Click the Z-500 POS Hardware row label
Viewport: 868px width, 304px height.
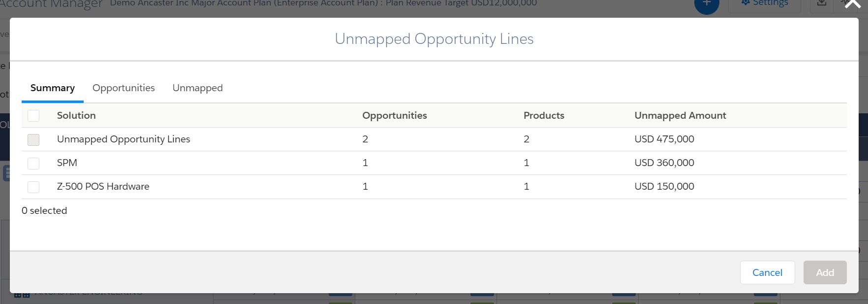coord(103,186)
